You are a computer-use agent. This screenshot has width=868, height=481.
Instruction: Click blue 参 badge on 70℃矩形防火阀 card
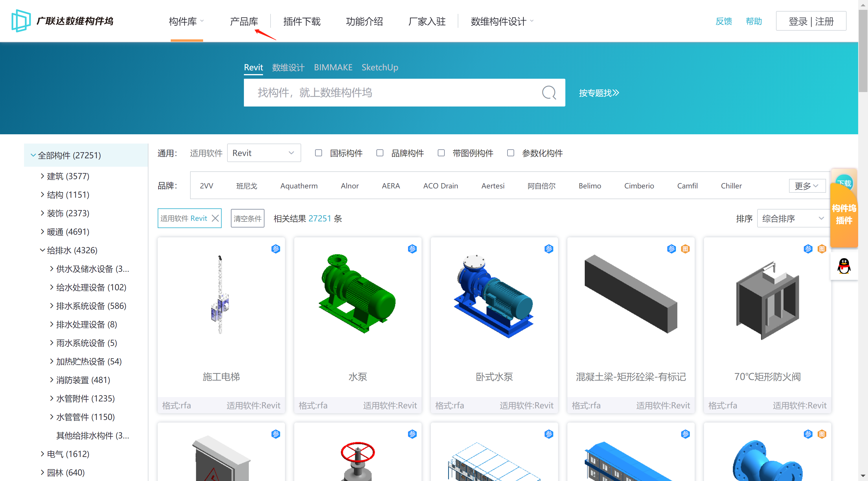[x=808, y=249]
